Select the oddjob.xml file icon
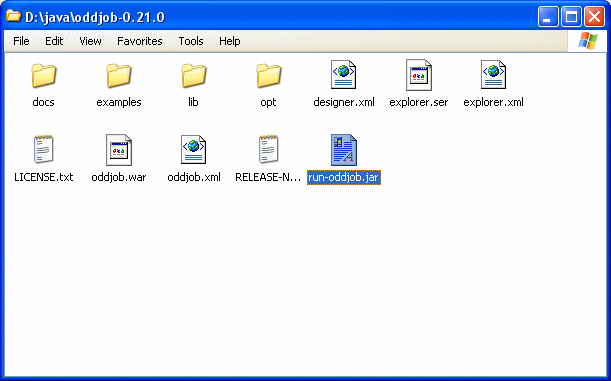The height and width of the screenshot is (381, 611). pyautogui.click(x=194, y=150)
